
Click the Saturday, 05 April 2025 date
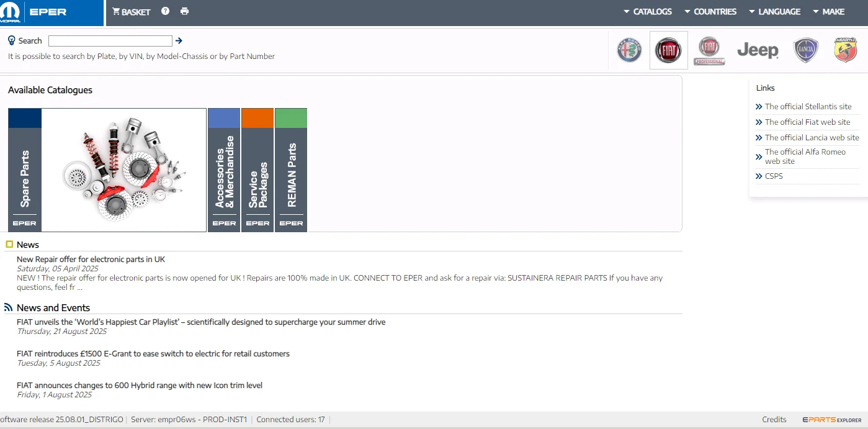pyautogui.click(x=58, y=268)
